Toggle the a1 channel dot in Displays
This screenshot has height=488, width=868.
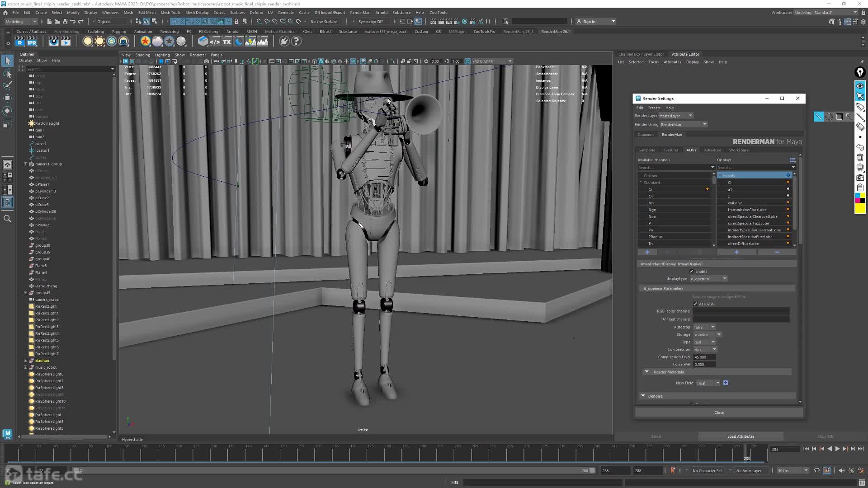tap(788, 189)
